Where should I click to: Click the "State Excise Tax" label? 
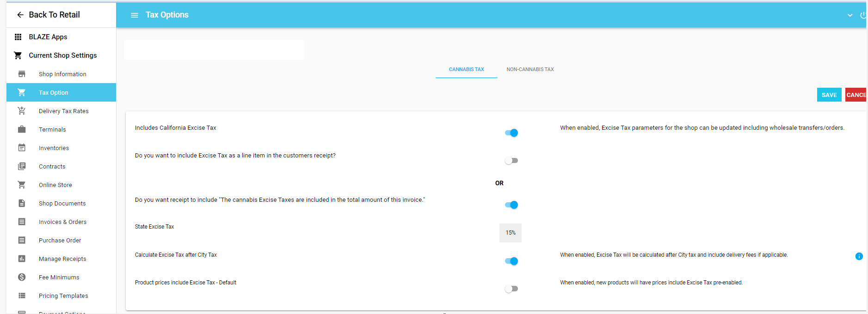coord(154,227)
